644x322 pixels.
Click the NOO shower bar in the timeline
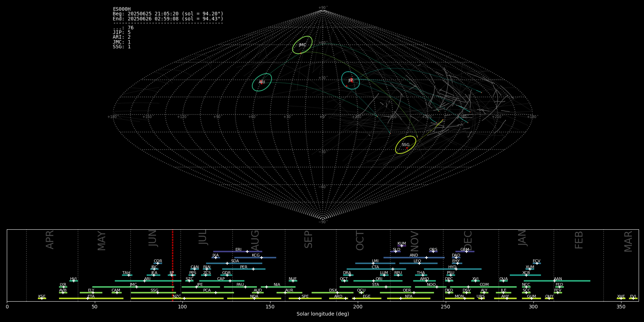pos(431,287)
